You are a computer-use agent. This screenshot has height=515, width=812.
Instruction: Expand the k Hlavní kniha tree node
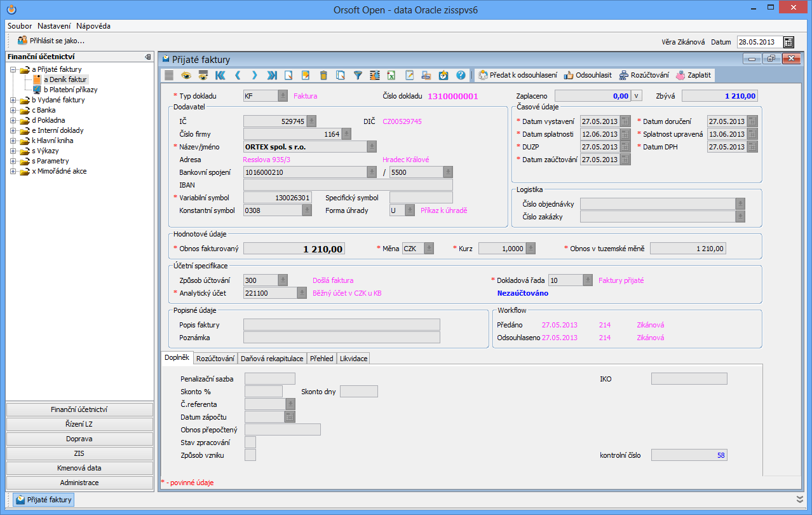tap(13, 141)
